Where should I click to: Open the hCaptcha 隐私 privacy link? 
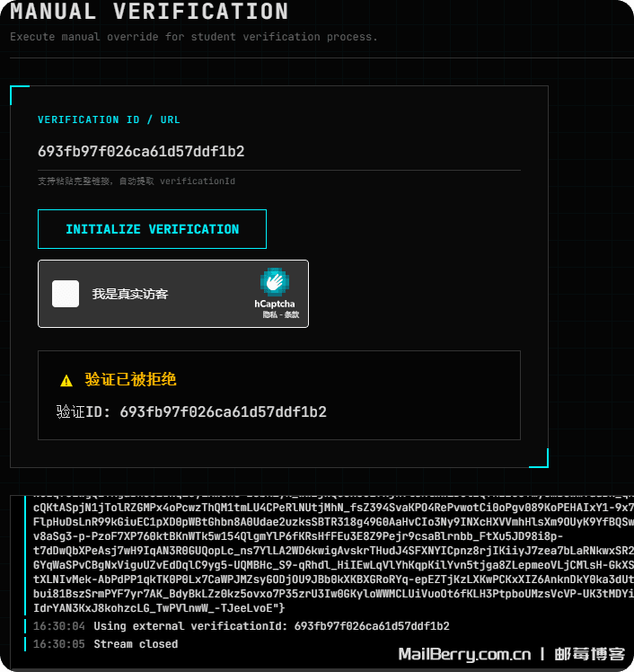(x=269, y=315)
